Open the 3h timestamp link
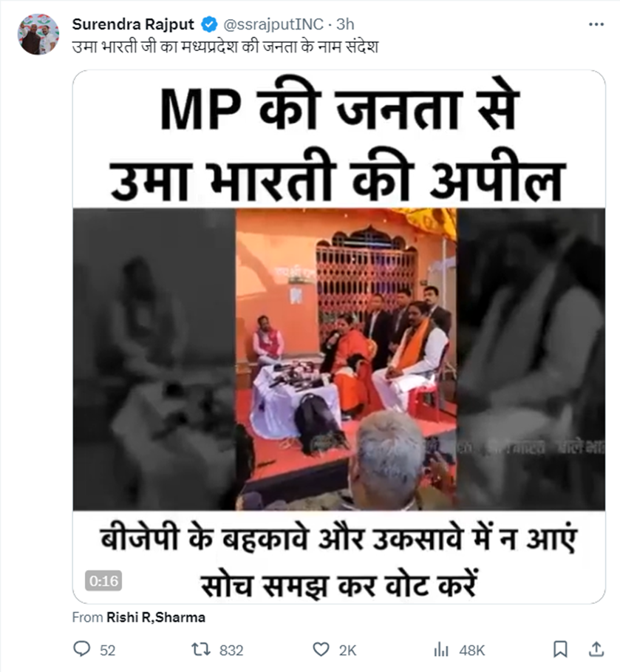620x672 pixels. click(345, 24)
